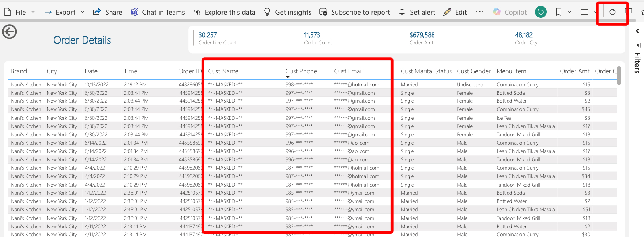This screenshot has width=644, height=237.
Task: Click the binoculars Explore icon
Action: click(x=197, y=12)
